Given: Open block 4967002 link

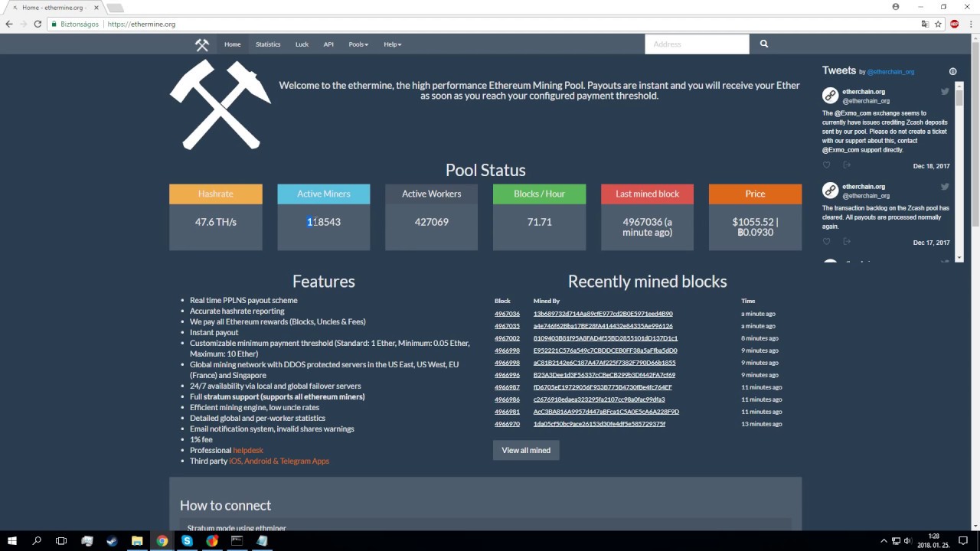Looking at the screenshot, I should click(507, 338).
